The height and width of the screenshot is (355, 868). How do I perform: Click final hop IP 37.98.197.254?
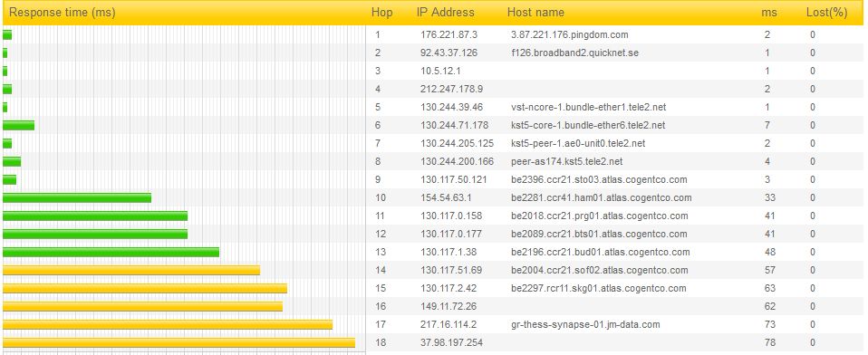451,343
